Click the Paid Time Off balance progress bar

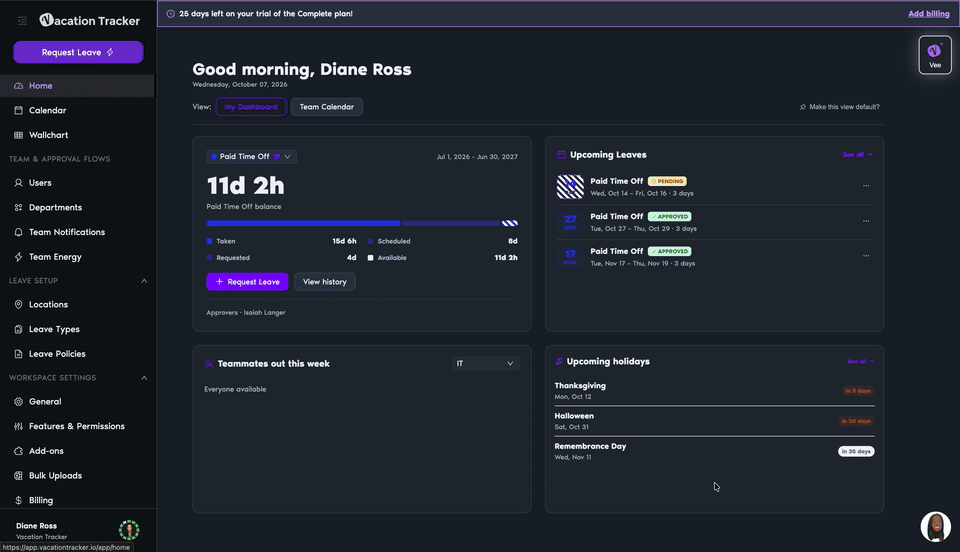(x=362, y=223)
